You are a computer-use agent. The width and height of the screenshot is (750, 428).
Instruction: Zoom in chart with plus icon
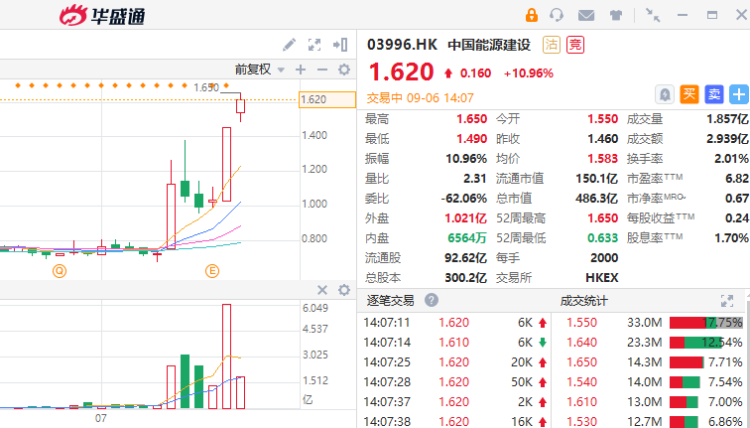click(x=300, y=70)
